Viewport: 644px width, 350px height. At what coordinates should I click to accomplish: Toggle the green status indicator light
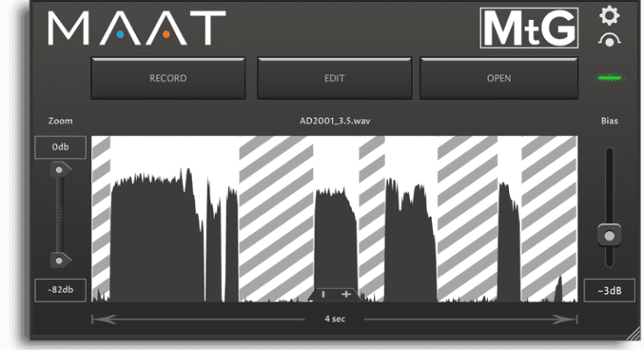[x=608, y=79]
